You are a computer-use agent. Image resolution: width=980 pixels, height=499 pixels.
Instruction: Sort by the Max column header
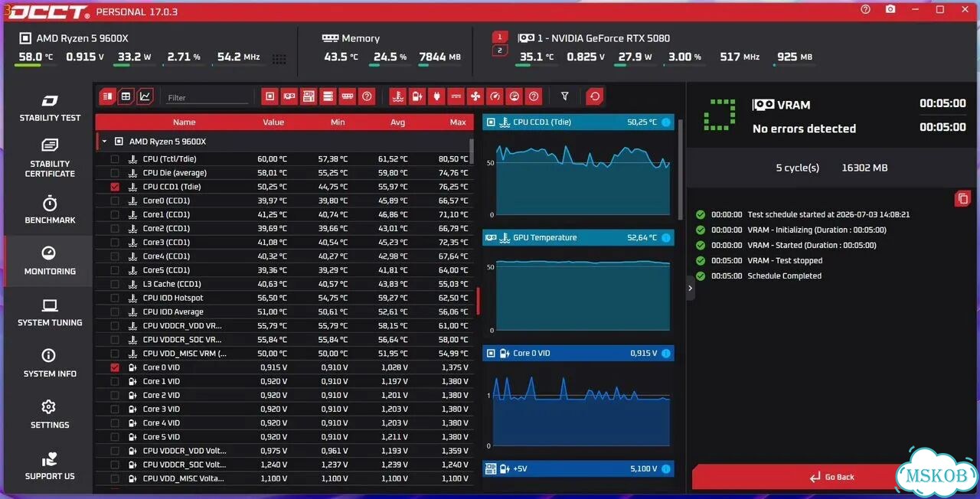(x=458, y=122)
